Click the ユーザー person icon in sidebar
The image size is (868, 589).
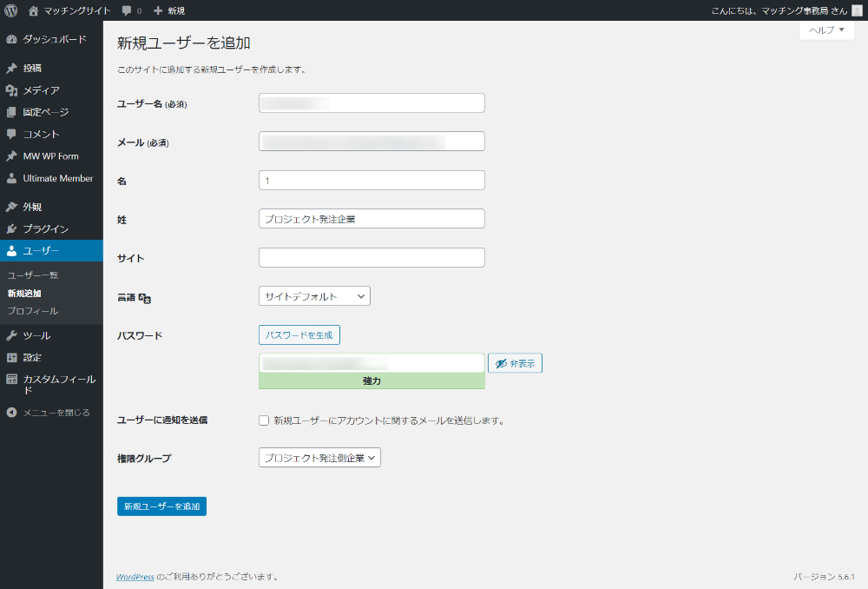click(11, 251)
